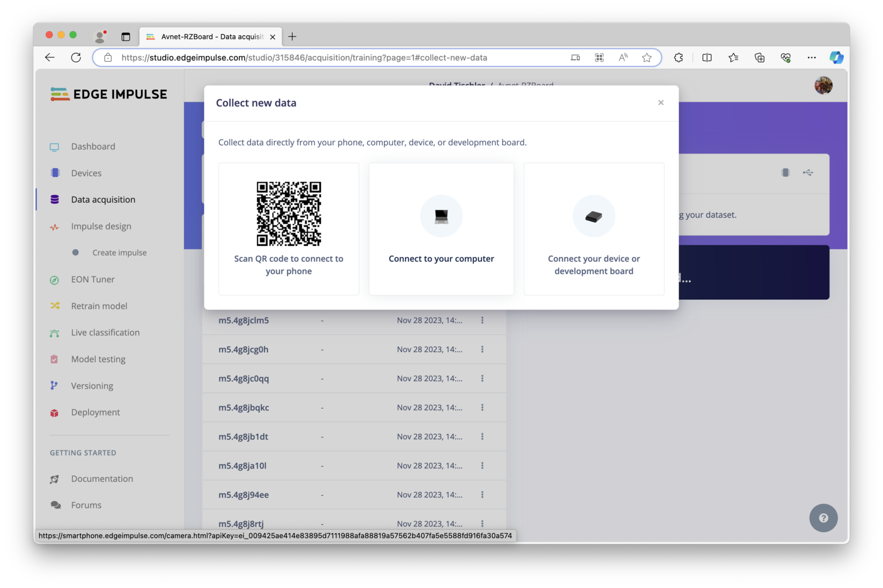The width and height of the screenshot is (883, 588).
Task: Choose Scan QR code to connect phone
Action: click(x=289, y=229)
